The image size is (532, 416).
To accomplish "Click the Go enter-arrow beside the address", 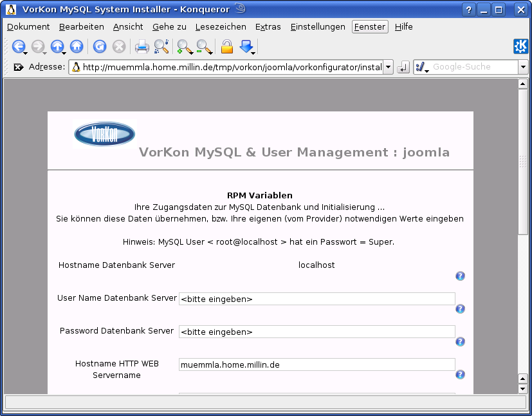I will [403, 67].
